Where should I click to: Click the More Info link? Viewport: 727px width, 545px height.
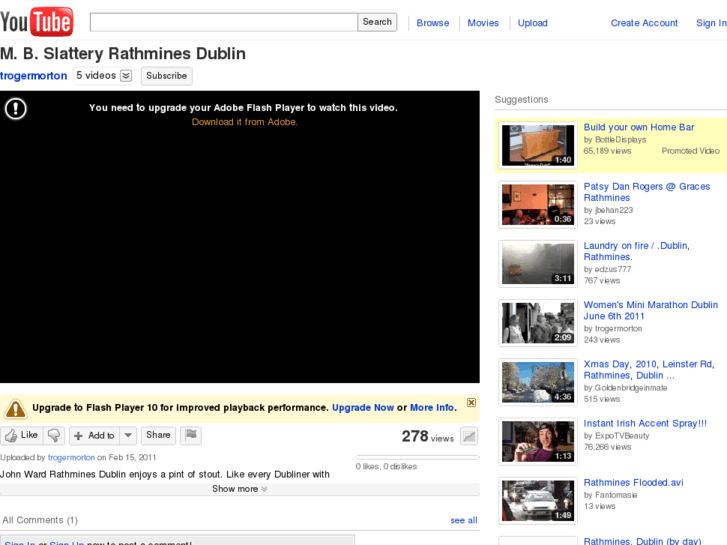432,408
